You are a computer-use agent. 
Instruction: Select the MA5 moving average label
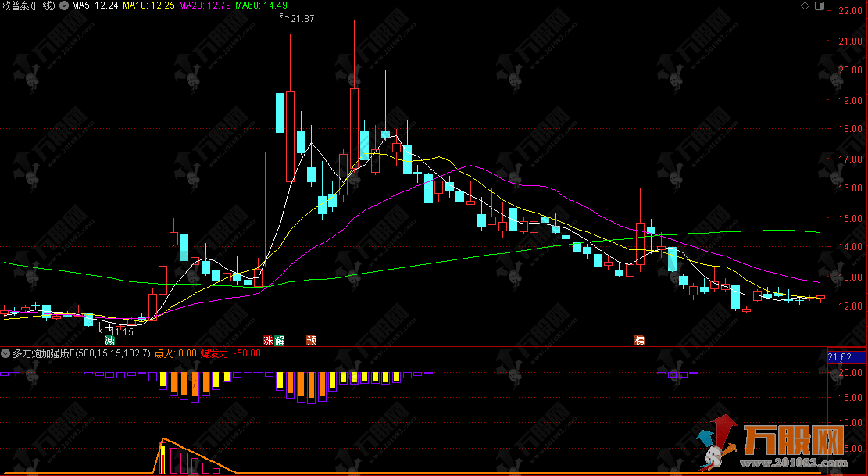(95, 6)
